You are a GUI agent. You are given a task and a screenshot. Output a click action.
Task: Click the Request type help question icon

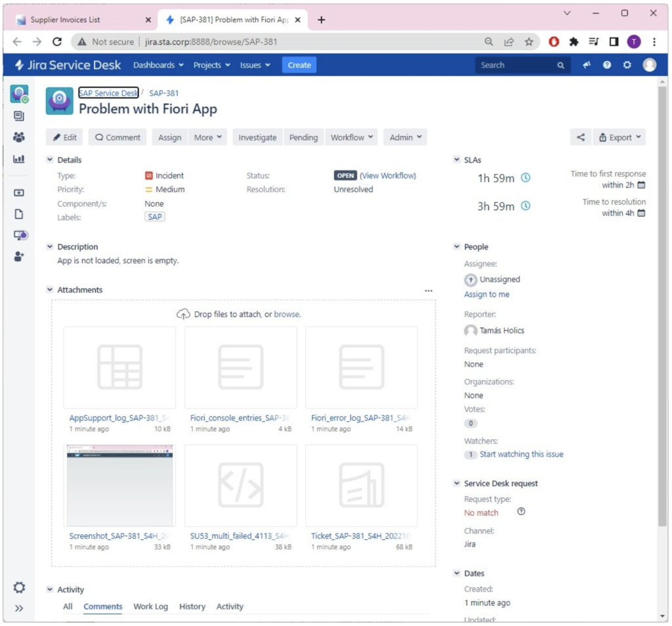(x=520, y=511)
